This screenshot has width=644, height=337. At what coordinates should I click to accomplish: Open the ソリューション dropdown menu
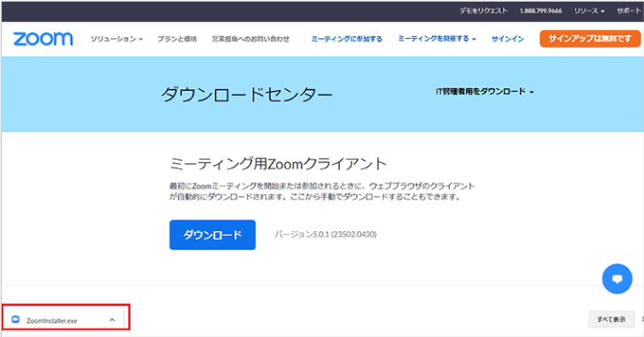point(116,39)
